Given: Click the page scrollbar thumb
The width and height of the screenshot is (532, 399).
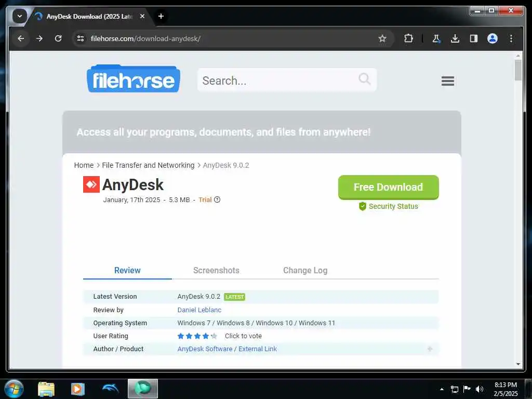Looking at the screenshot, I should [518, 71].
